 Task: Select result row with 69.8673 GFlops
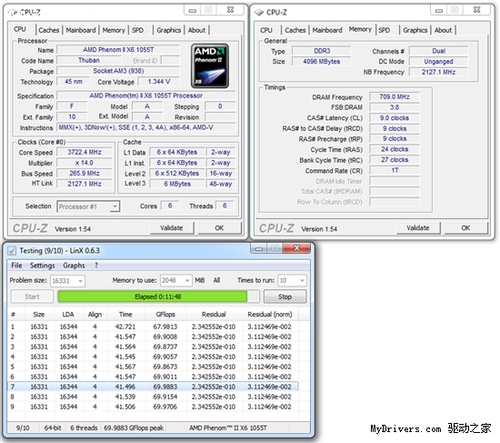[x=153, y=367]
